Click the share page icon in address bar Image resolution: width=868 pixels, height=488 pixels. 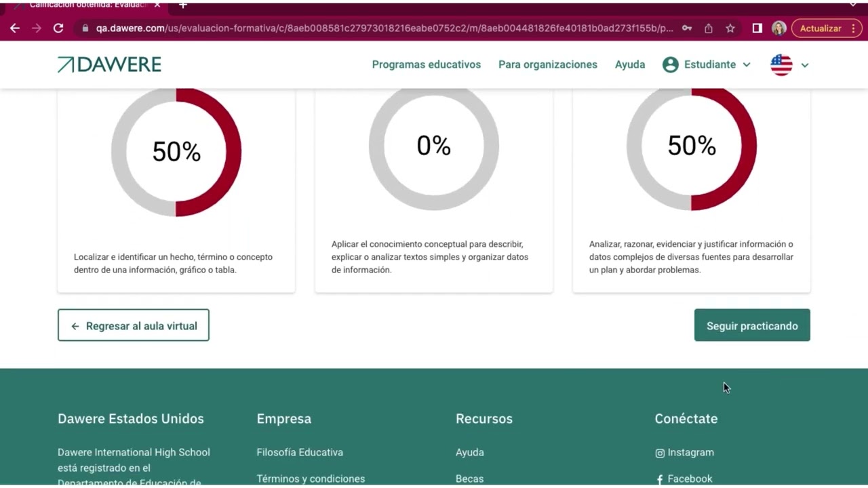click(x=709, y=28)
